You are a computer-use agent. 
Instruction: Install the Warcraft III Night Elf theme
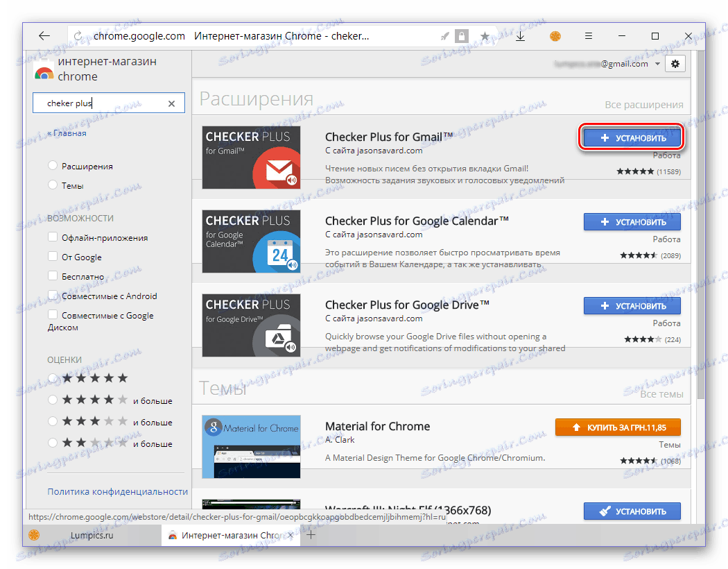pos(632,511)
